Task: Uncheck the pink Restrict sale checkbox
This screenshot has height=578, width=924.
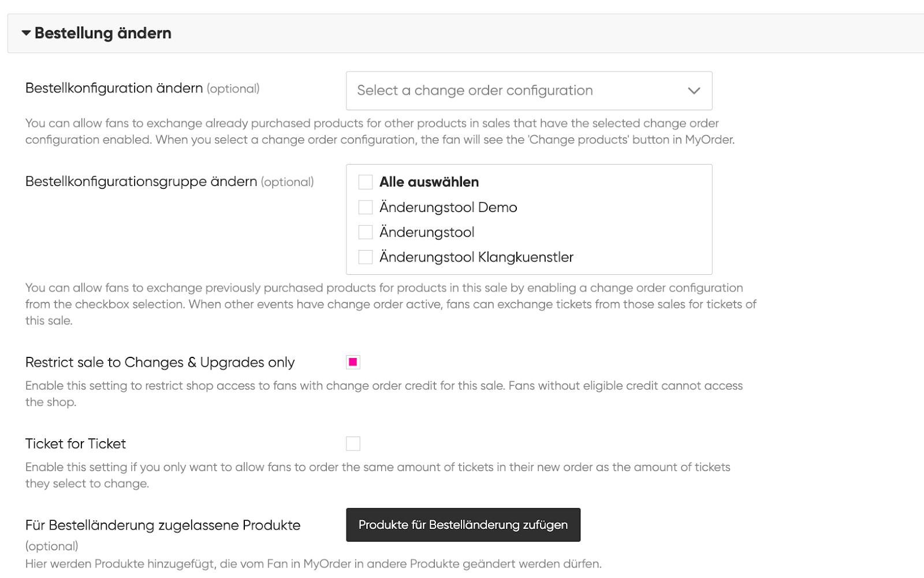Action: pos(353,363)
